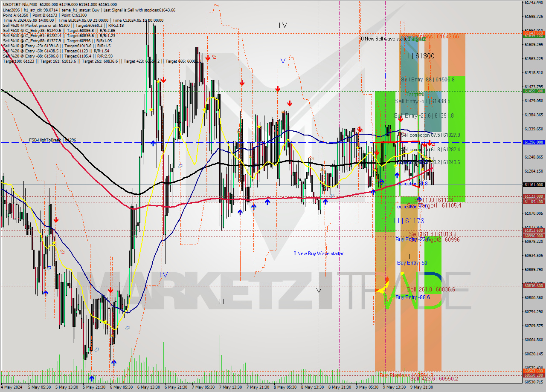Click the 60836.600 price tag
Image resolution: width=546 pixels, height=392 pixels.
pyautogui.click(x=533, y=286)
